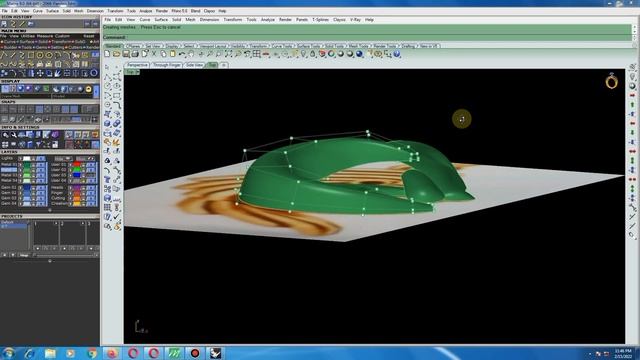The height and width of the screenshot is (360, 640).
Task: Select the Pan hand tool
Action: point(191,54)
